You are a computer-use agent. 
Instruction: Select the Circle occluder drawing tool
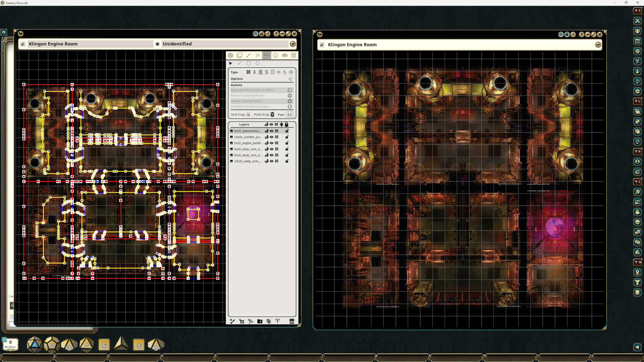pos(258,63)
